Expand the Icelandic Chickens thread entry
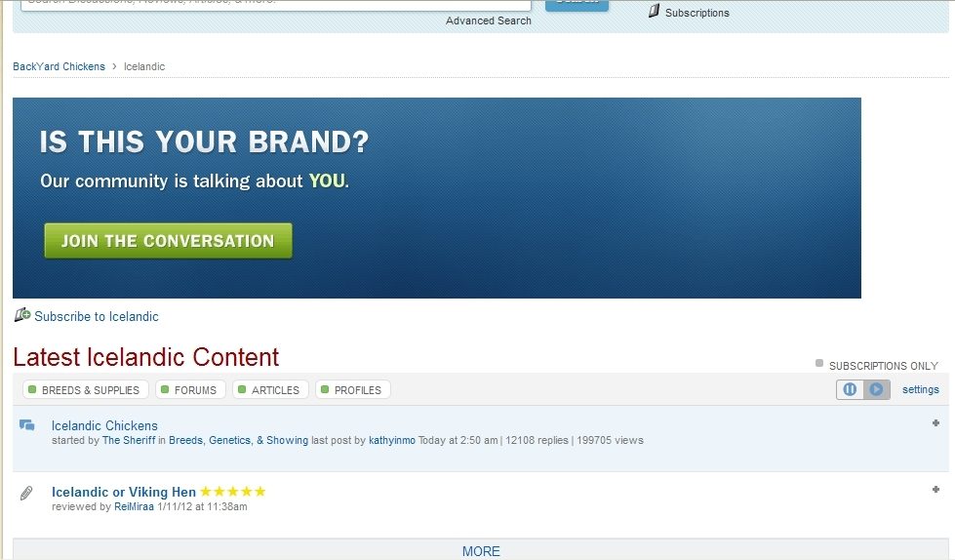The image size is (955, 560). [935, 423]
